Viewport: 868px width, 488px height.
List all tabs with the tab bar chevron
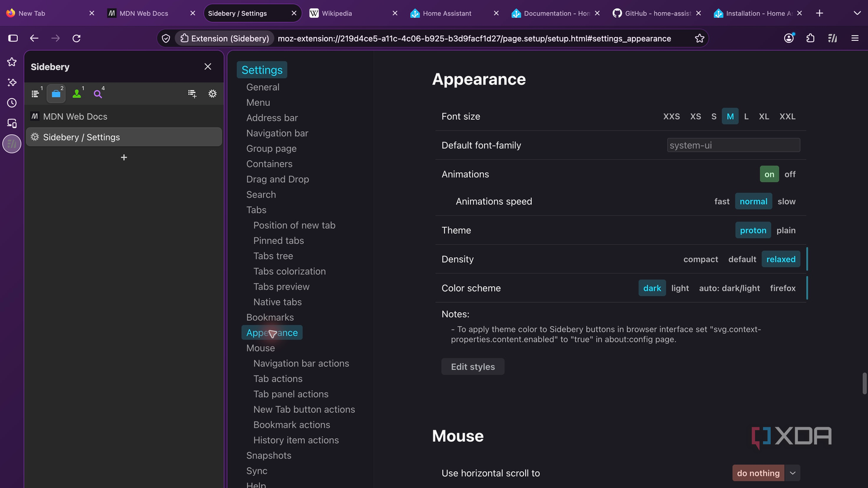[857, 13]
